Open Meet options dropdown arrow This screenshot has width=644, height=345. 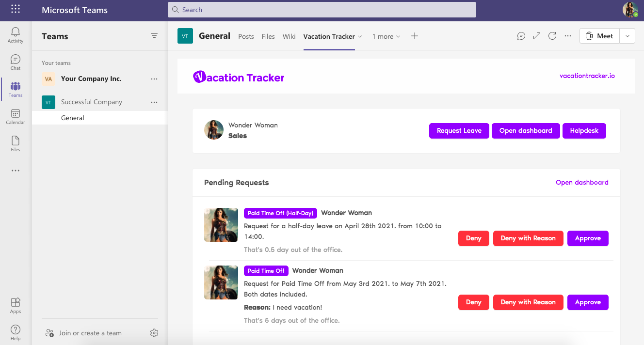click(628, 36)
